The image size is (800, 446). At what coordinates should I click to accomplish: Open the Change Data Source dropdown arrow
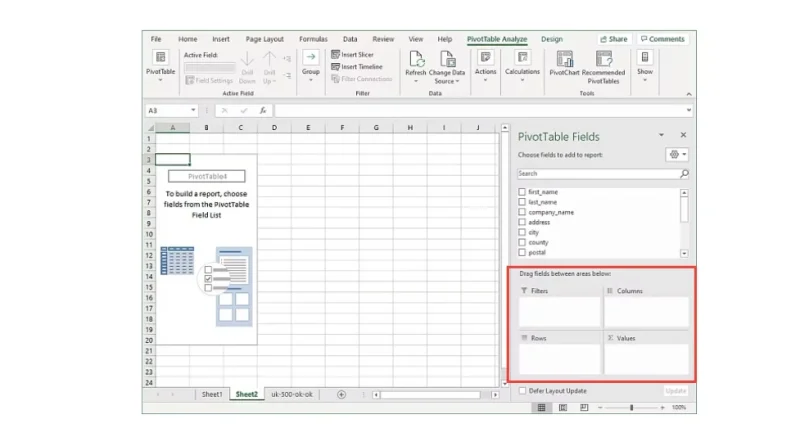click(x=457, y=81)
